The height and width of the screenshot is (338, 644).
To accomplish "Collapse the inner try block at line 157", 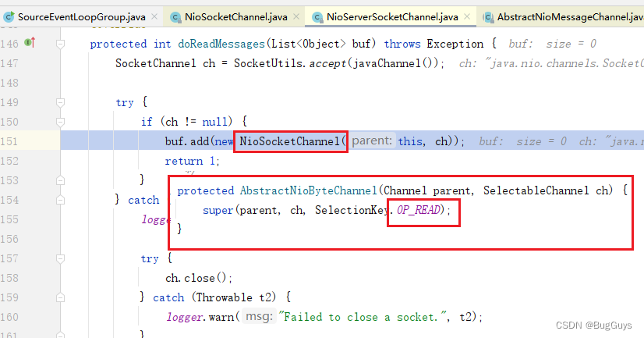I will coord(60,258).
